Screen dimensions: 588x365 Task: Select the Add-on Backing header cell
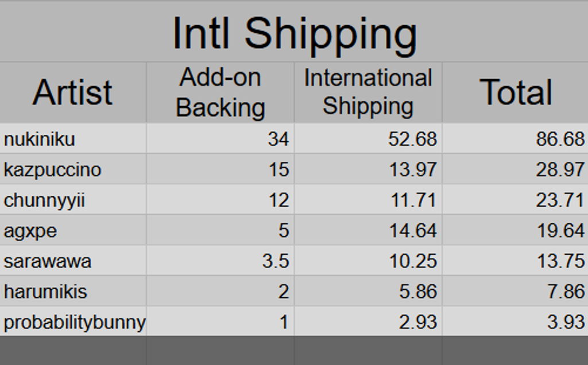coord(220,92)
